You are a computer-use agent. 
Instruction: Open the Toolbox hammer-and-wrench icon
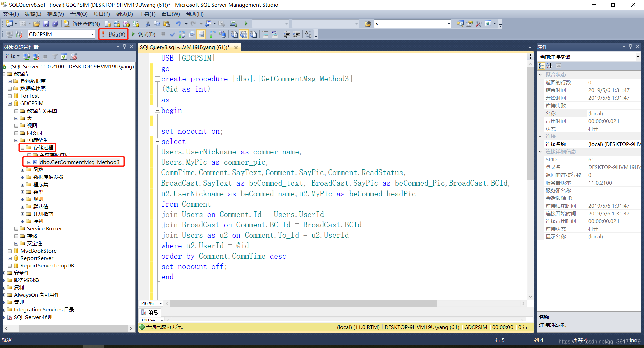coord(479,24)
